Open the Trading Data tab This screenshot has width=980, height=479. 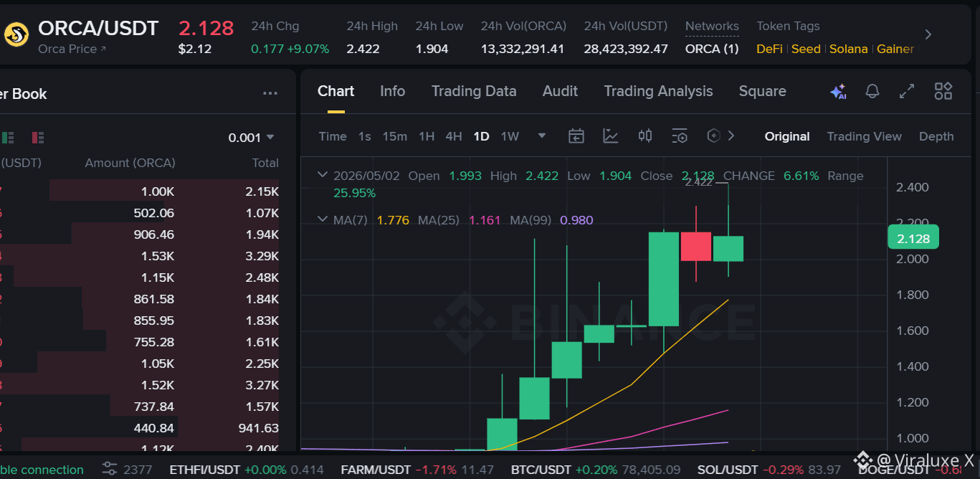(474, 91)
